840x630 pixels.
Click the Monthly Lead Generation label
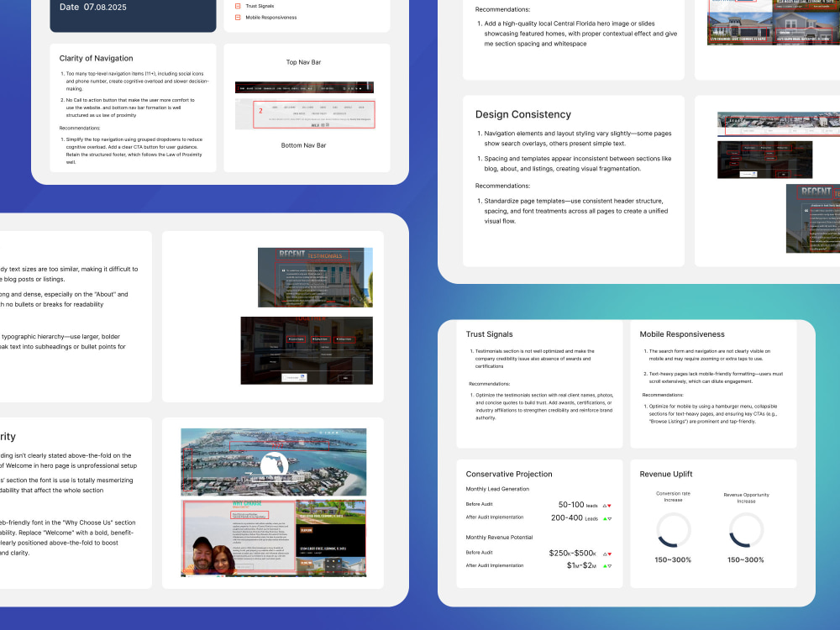[x=497, y=489]
